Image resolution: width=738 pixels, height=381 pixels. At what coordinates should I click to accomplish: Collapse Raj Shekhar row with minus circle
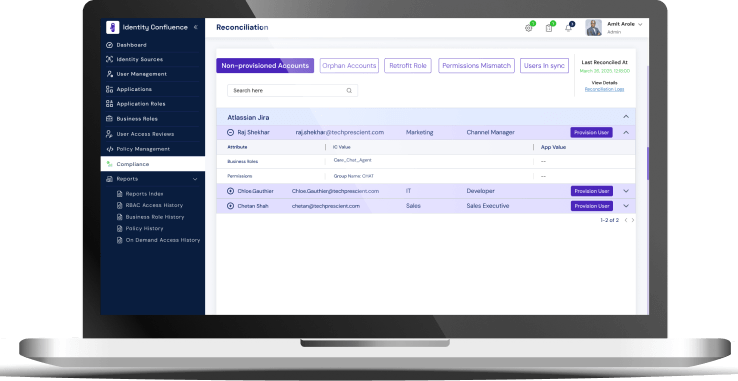point(231,133)
